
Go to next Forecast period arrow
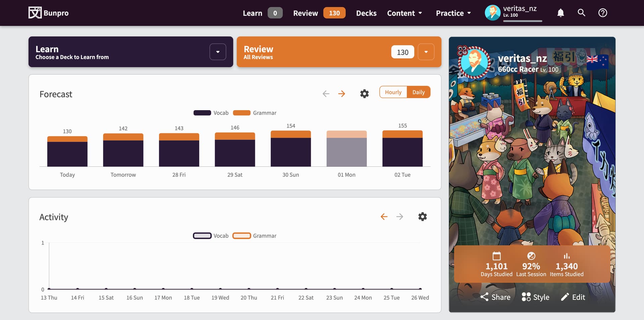coord(341,94)
